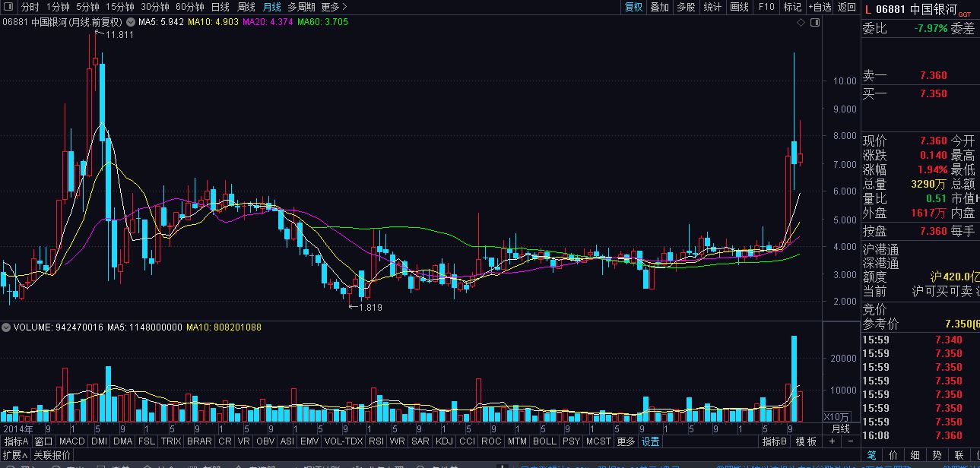
Task: Add stock with +自选 button
Action: (820, 7)
